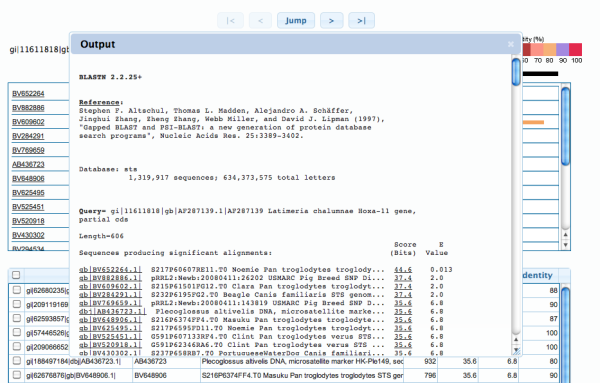Screen dimensions: 600x383
Task: Click the purple 90 percent identity color swatch
Action: tap(562, 50)
